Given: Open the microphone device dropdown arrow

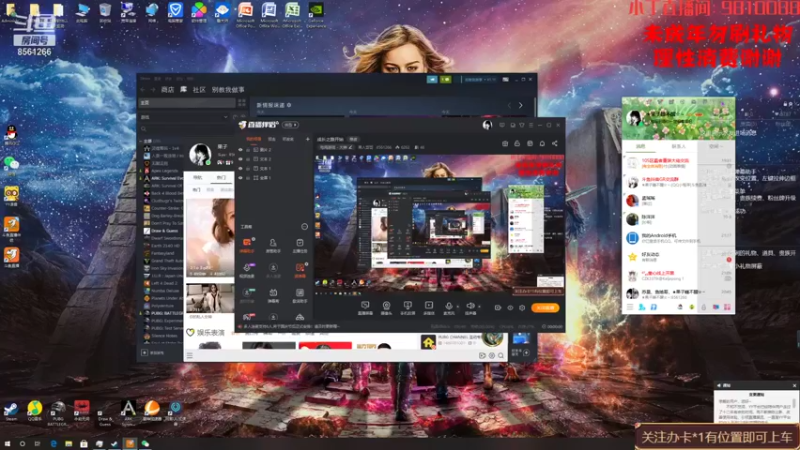Looking at the screenshot, I should (x=458, y=306).
